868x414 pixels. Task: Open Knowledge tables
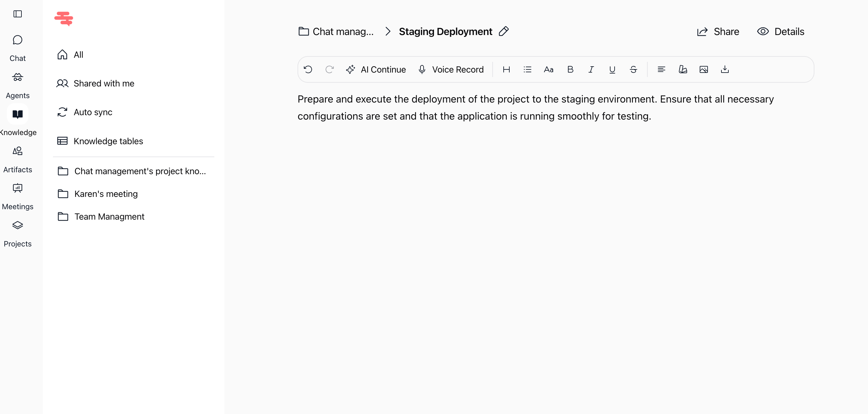coord(100,141)
